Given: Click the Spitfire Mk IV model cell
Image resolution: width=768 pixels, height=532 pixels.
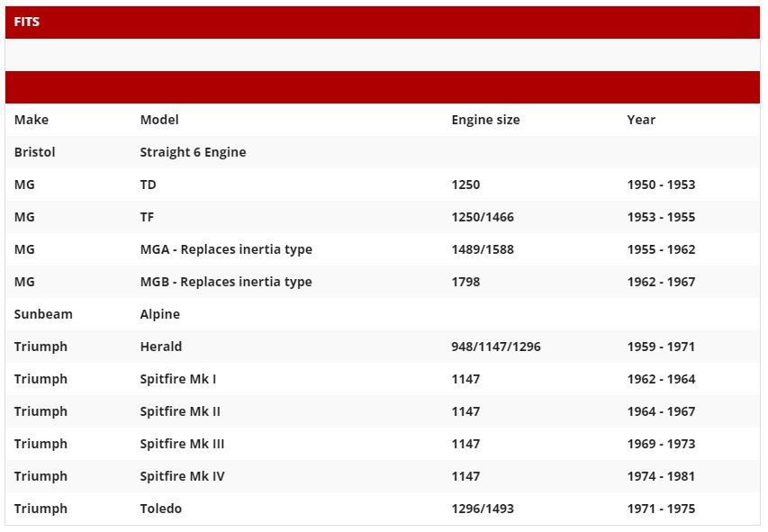Looking at the screenshot, I should (x=182, y=475).
